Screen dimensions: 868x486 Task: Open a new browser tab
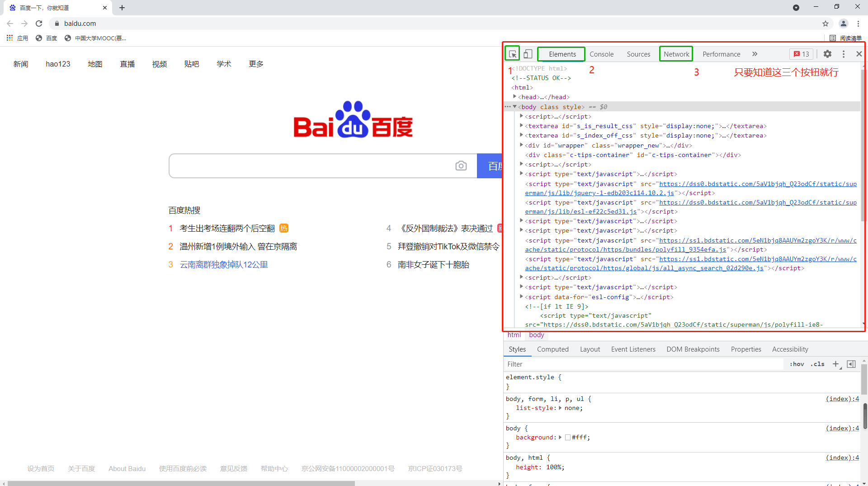(122, 8)
